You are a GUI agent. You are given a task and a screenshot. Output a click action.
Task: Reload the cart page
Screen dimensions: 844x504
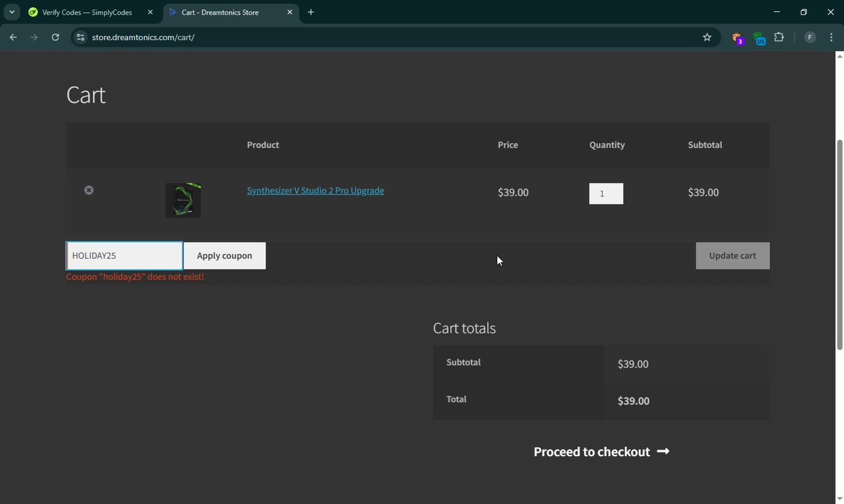(55, 38)
